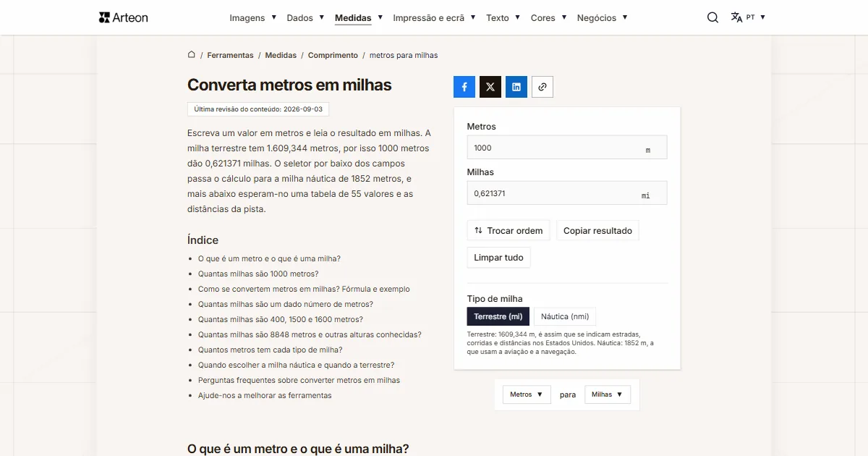Expand the Dados menu
This screenshot has height=456, width=868.
[x=306, y=18]
